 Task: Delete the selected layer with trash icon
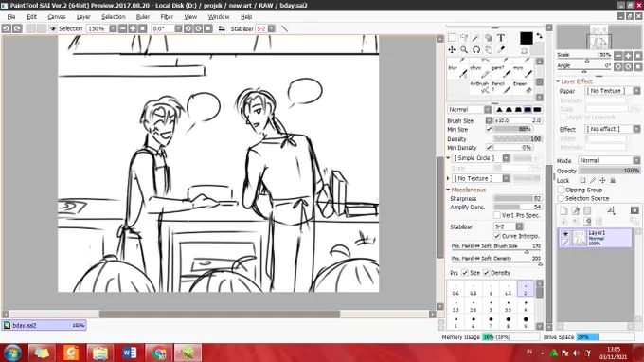(x=599, y=222)
